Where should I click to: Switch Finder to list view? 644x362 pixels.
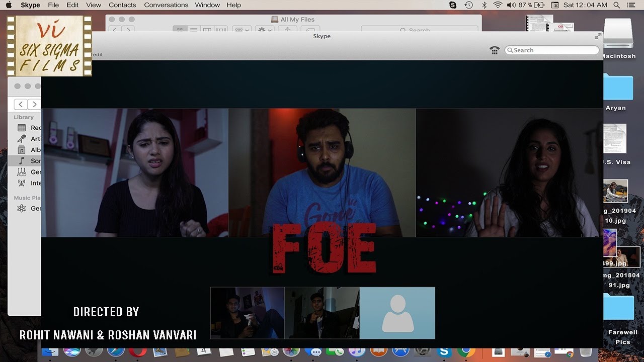(x=194, y=29)
